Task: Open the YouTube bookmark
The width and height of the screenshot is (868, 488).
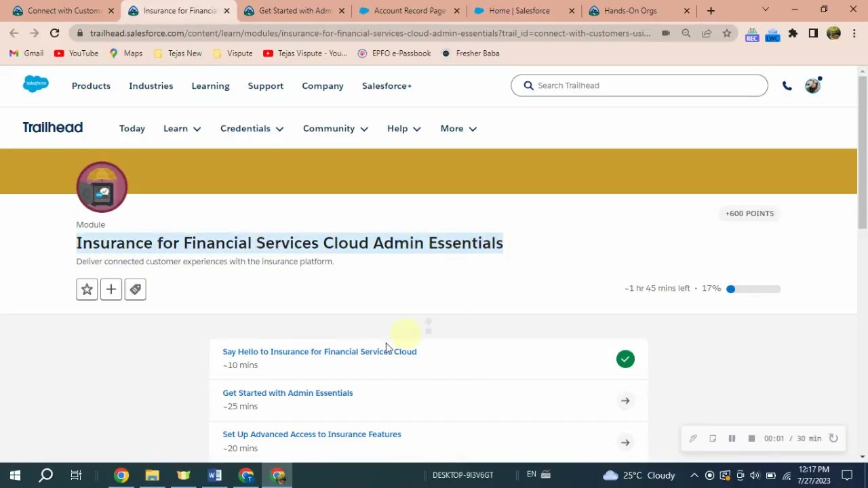Action: click(x=76, y=54)
